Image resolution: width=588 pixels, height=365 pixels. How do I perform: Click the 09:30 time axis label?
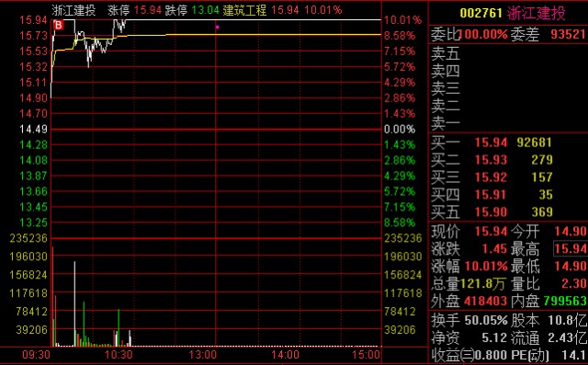pyautogui.click(x=37, y=355)
